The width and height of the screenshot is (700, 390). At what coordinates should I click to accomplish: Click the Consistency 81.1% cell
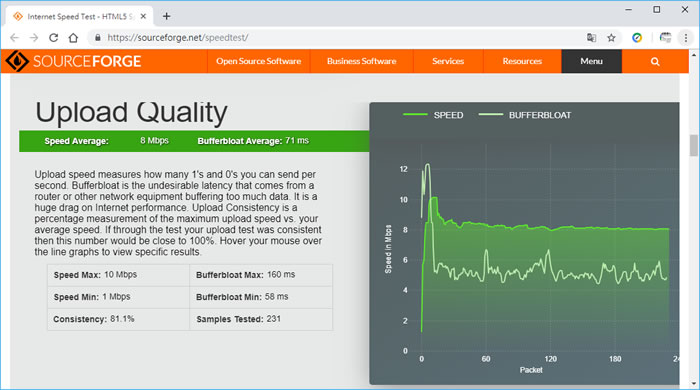pyautogui.click(x=118, y=319)
